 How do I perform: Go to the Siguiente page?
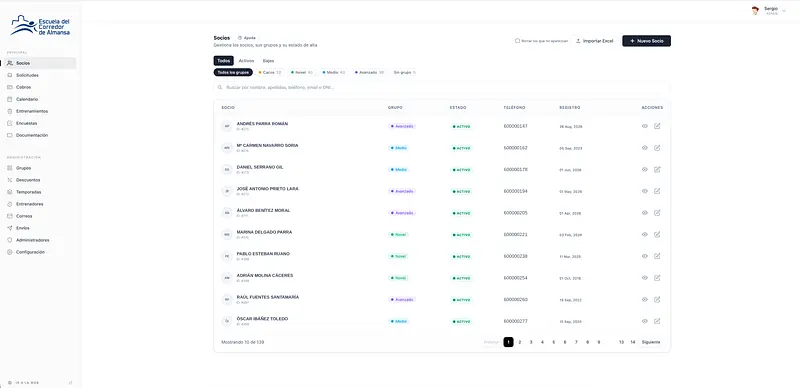click(651, 342)
